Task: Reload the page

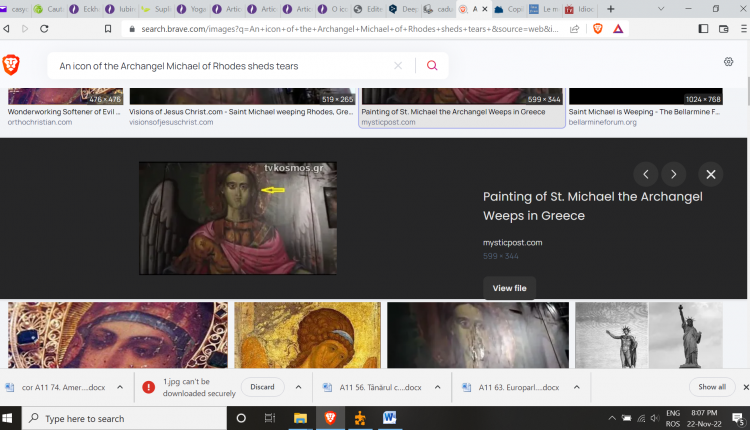Action: [45, 29]
